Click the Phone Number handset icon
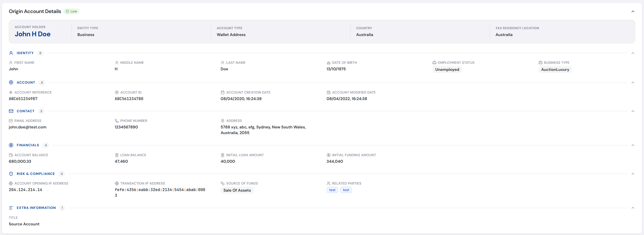 pyautogui.click(x=117, y=121)
